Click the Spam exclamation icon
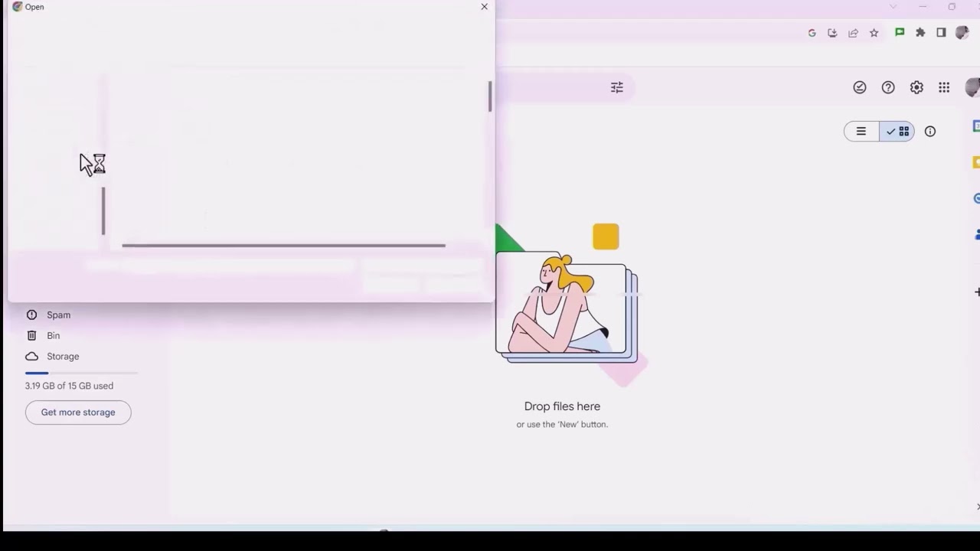The width and height of the screenshot is (980, 551). pyautogui.click(x=31, y=315)
